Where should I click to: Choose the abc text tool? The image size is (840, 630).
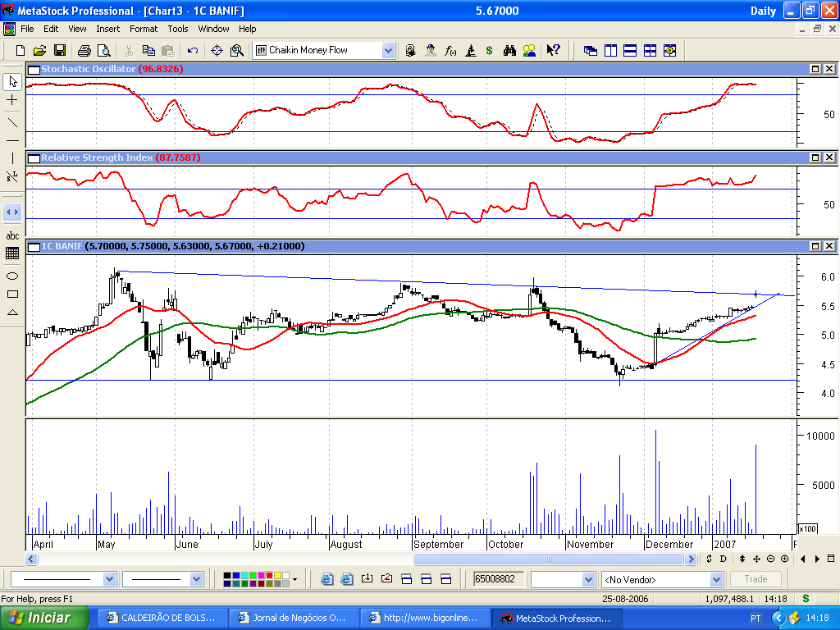coord(12,235)
